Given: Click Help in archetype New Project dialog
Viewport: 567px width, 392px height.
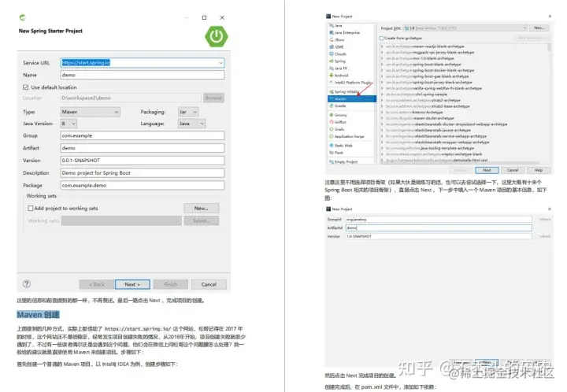Looking at the screenshot, I should (x=539, y=170).
